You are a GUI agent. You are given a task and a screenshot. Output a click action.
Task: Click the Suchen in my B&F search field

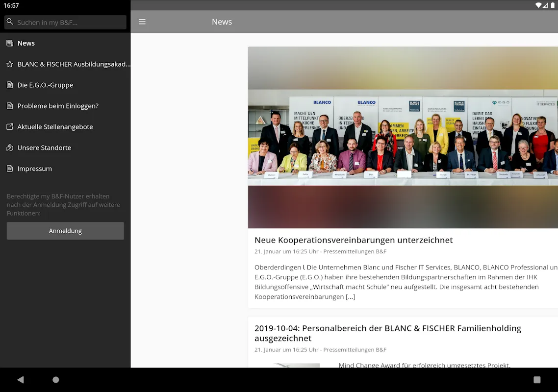tap(69, 22)
